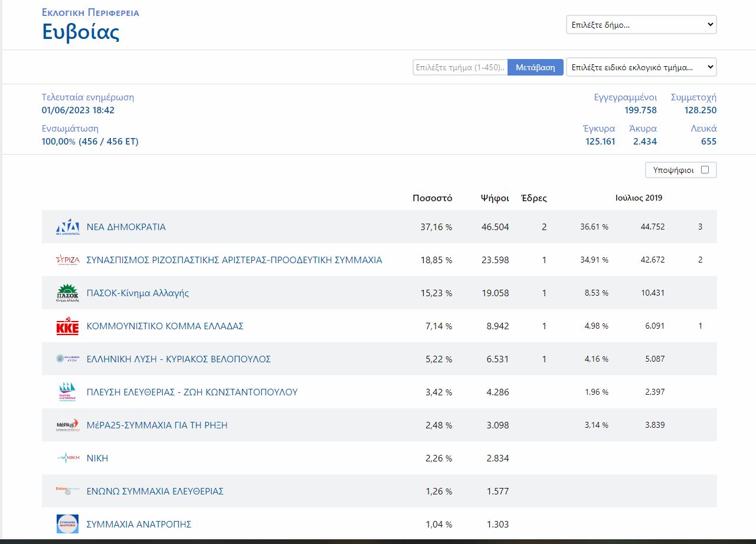This screenshot has width=756, height=544.
Task: Click the update timestamp 01/06/2023 18:42
Action: 78,110
